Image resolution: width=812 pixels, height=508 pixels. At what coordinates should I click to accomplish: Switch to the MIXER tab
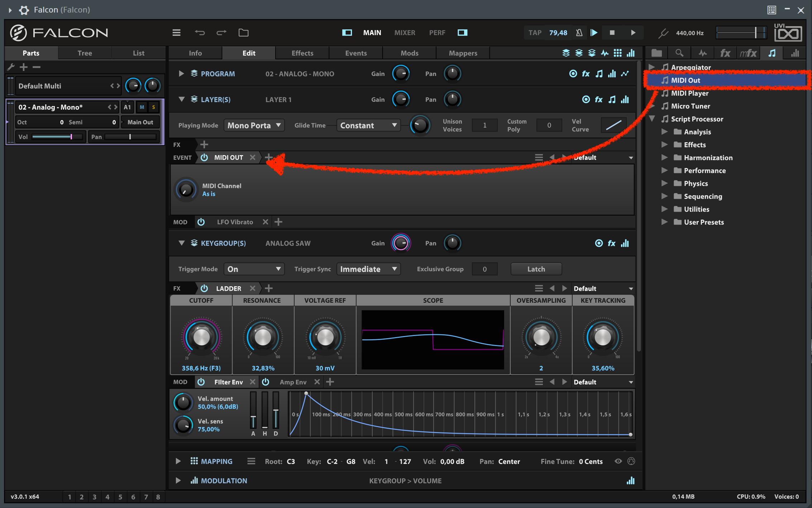pyautogui.click(x=405, y=33)
